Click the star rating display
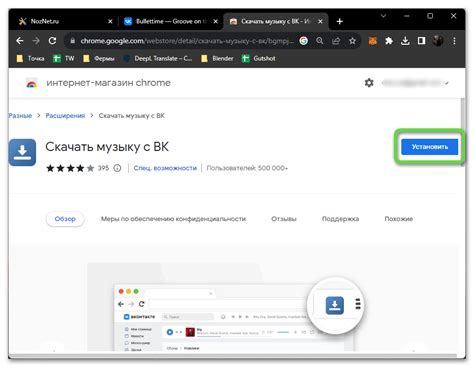The image size is (474, 367). [x=70, y=168]
